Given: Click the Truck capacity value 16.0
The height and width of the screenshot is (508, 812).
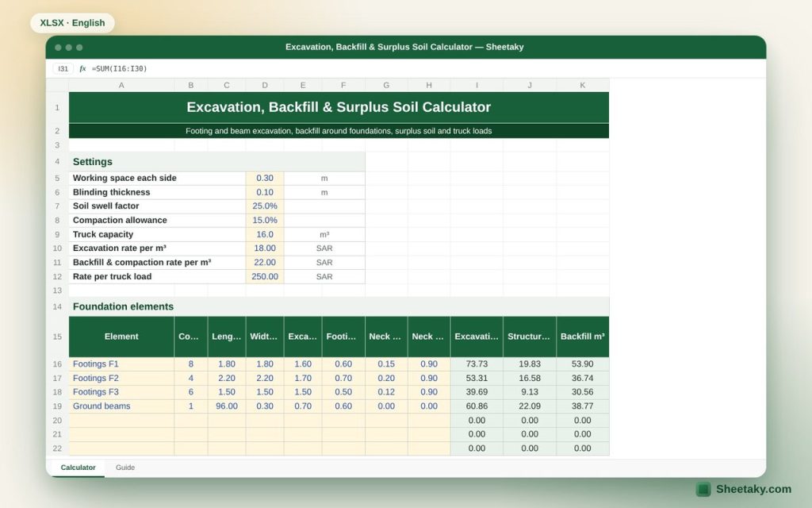Looking at the screenshot, I should [265, 234].
